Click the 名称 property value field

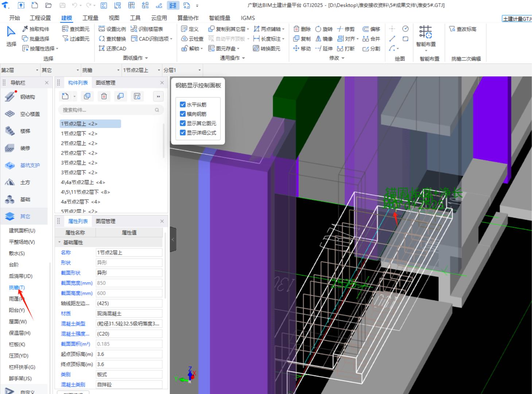129,252
